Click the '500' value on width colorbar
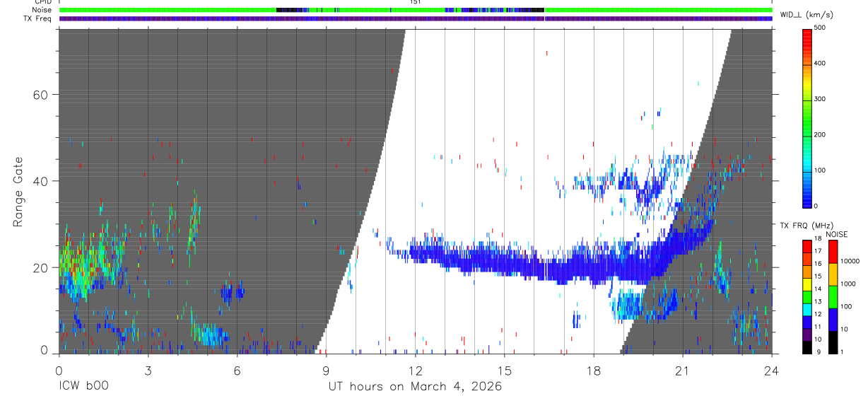The image size is (868, 401). pyautogui.click(x=821, y=28)
